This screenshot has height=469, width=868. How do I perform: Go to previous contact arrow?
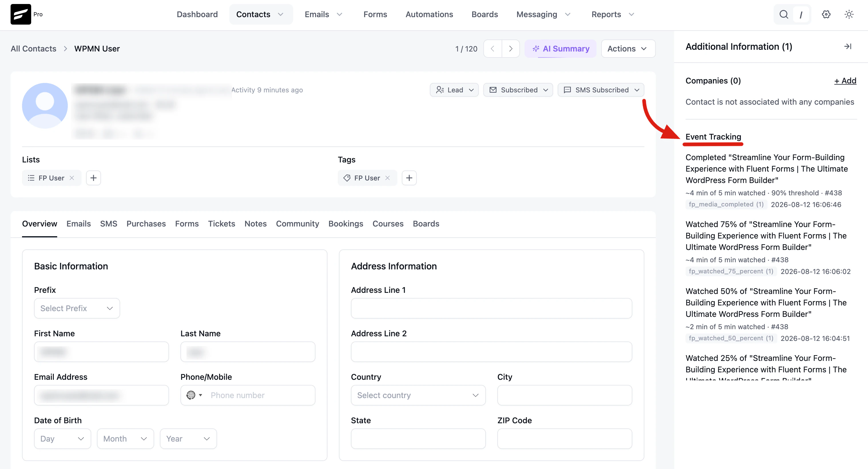point(493,49)
